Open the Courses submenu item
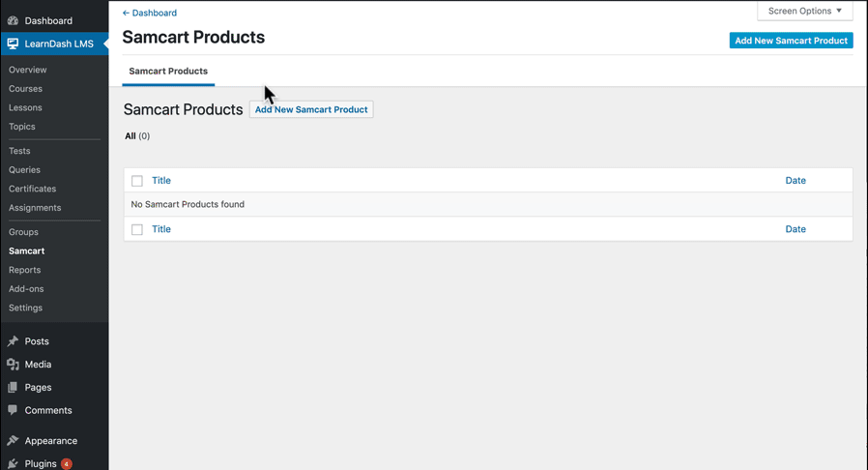Image resolution: width=868 pixels, height=470 pixels. coord(25,89)
